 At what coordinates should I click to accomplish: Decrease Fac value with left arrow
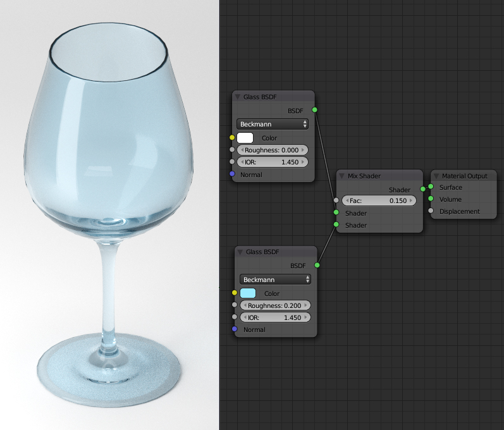tap(347, 200)
